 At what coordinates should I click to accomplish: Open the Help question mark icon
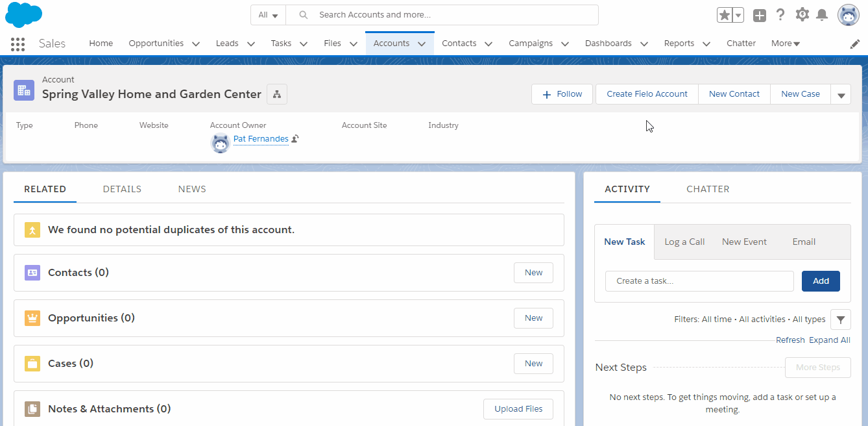point(780,14)
